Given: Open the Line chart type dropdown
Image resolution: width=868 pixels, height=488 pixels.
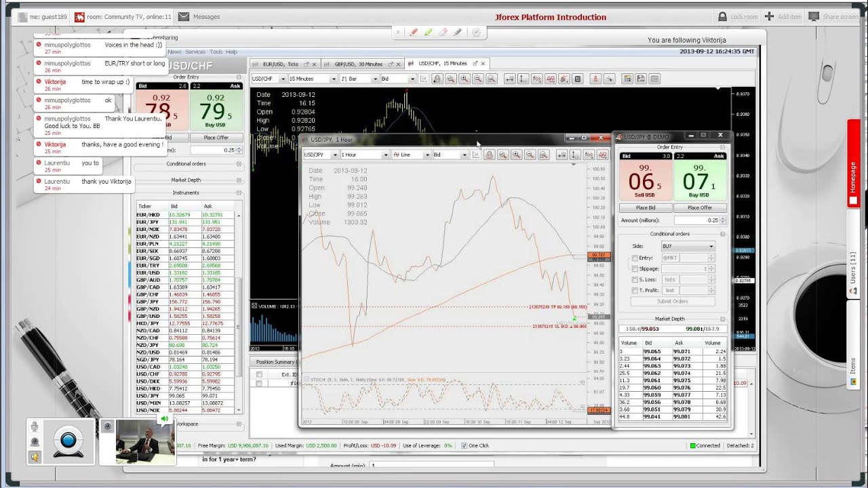Looking at the screenshot, I should coord(411,155).
